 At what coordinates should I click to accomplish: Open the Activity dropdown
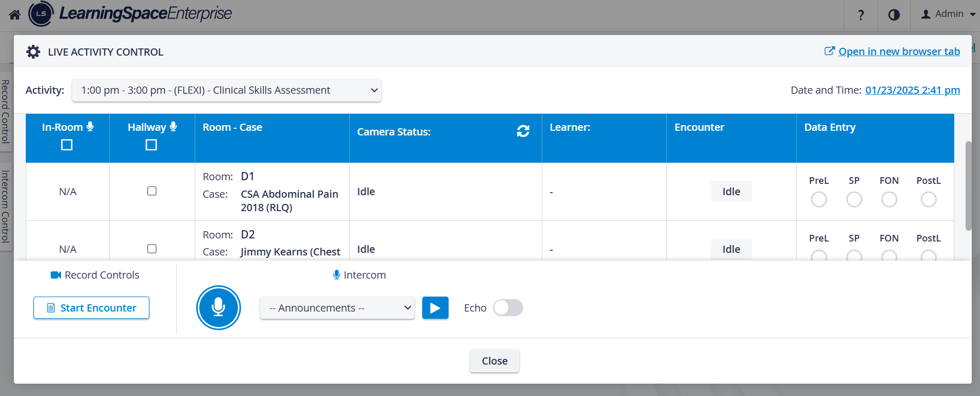[x=227, y=90]
